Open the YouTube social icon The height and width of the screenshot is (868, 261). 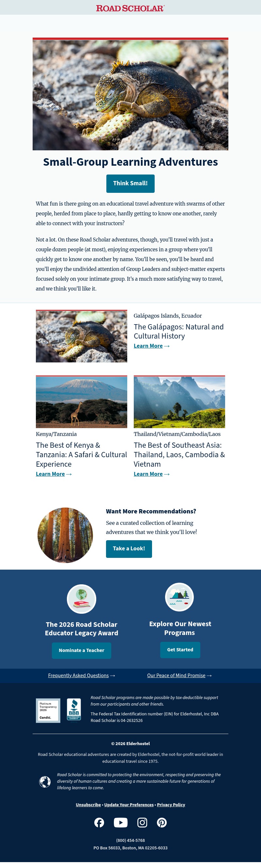point(120,822)
